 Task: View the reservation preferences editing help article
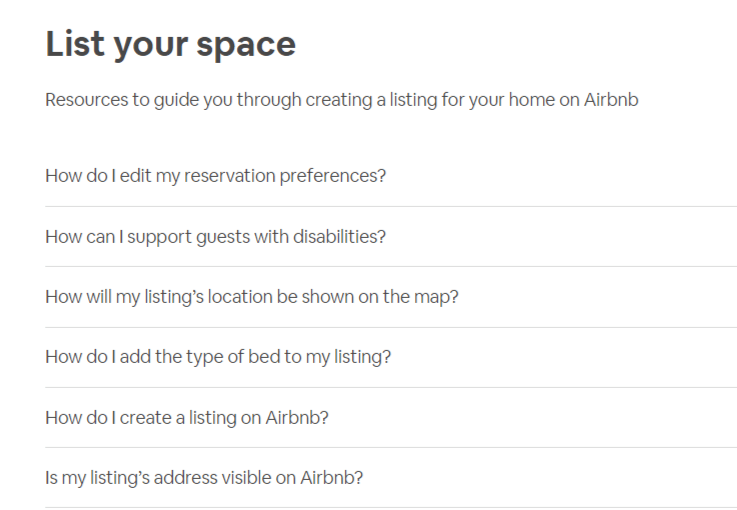[215, 176]
